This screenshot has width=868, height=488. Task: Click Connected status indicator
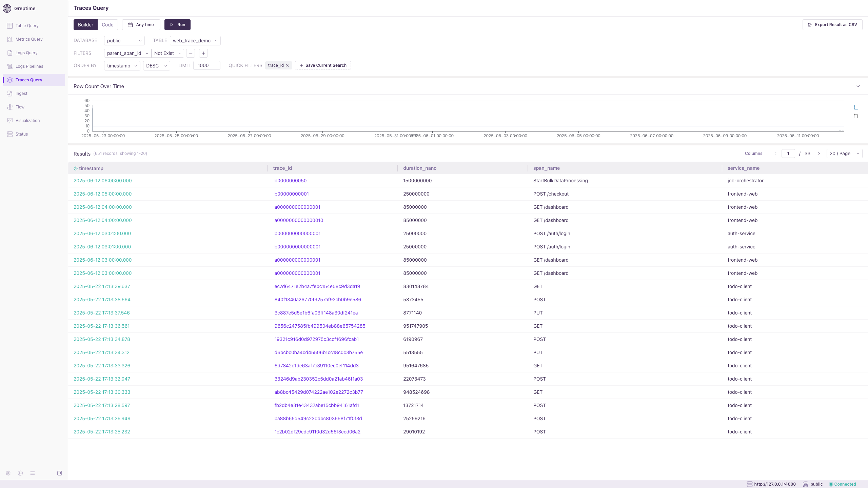[842, 484]
